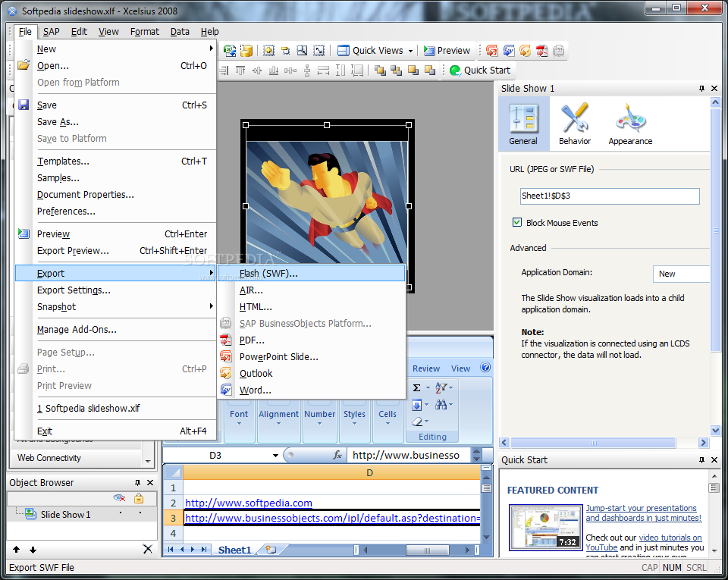Click the Send Backward icon

(x=430, y=71)
